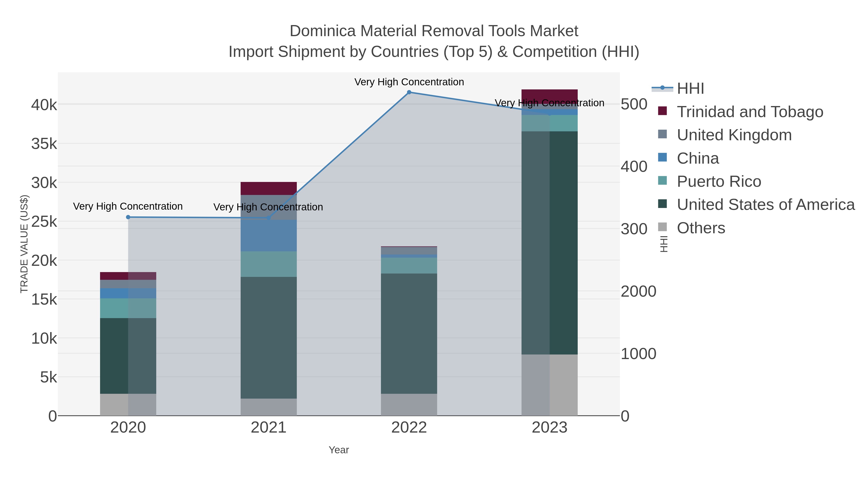868x488 pixels.
Task: Click the 2022 Others bar segment
Action: 409,405
